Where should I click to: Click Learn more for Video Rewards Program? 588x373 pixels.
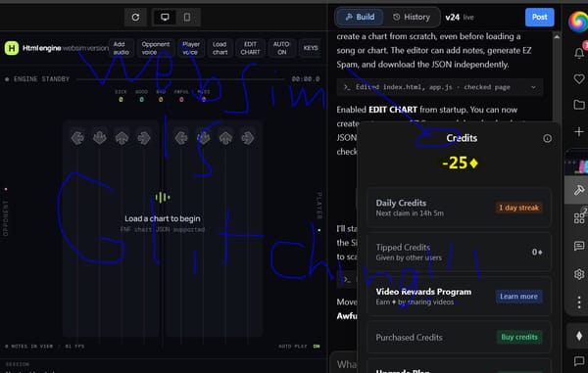click(x=518, y=297)
